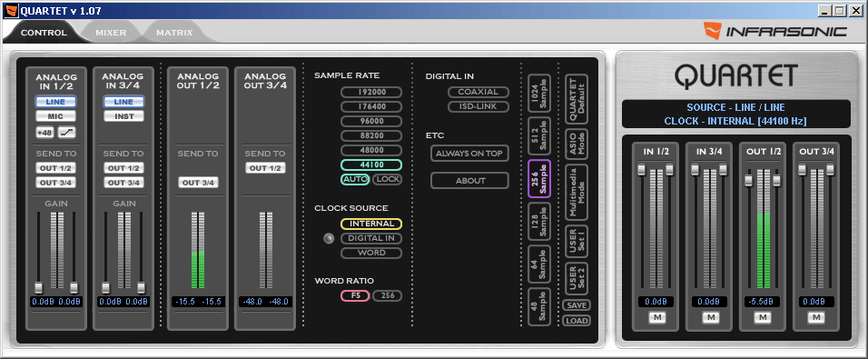The height and width of the screenshot is (359, 868).
Task: Toggle low-cut filter icon on Analog In 1/2
Action: click(x=67, y=133)
